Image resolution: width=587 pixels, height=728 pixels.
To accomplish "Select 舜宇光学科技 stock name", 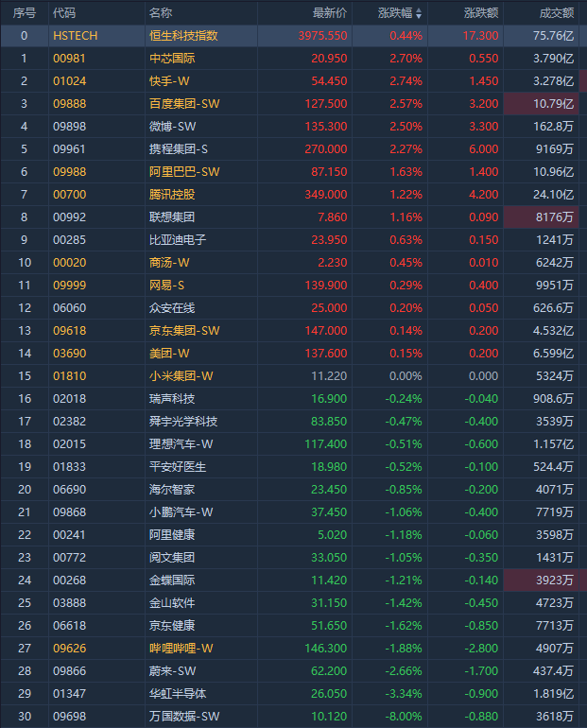I will pos(183,422).
